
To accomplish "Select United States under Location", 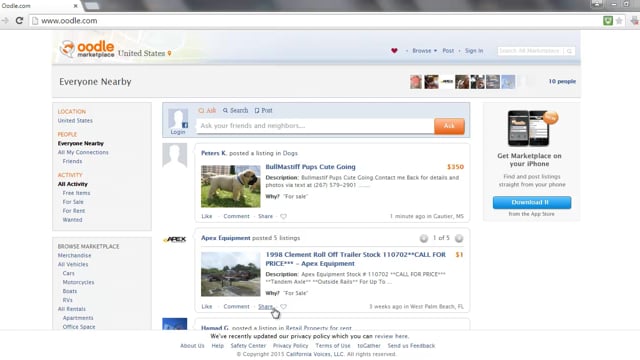I will [75, 121].
